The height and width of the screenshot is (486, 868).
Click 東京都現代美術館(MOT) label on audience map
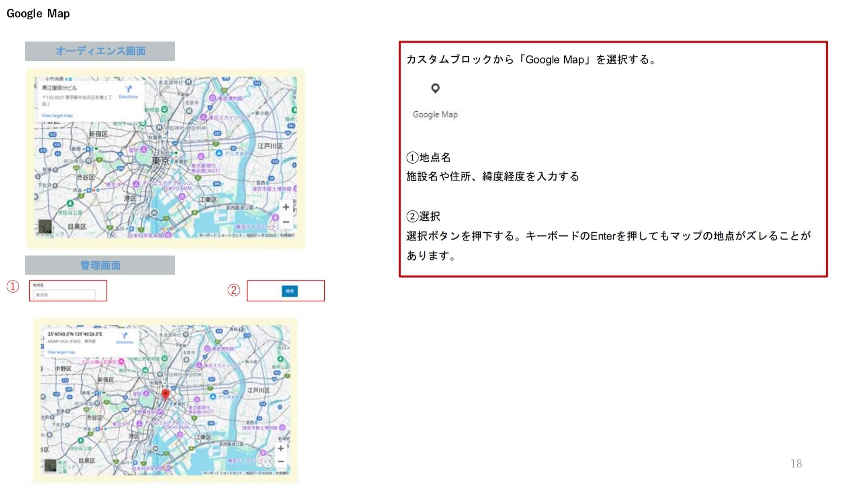click(205, 168)
